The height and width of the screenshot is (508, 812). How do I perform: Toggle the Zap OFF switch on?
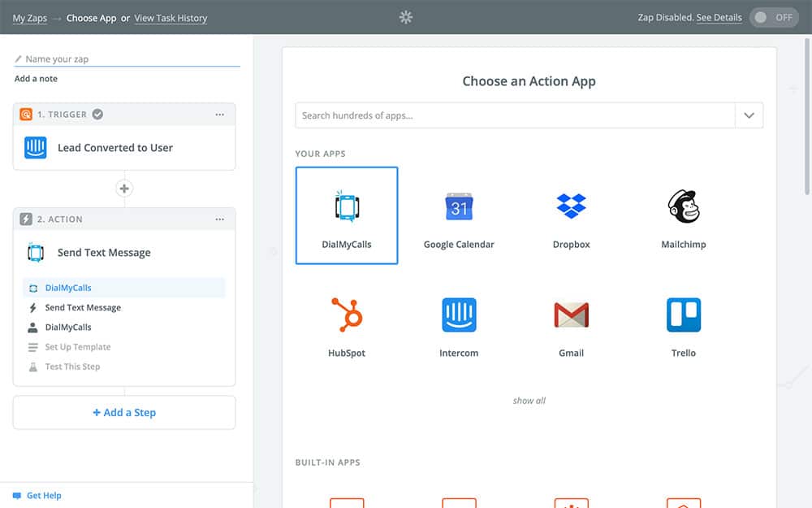pyautogui.click(x=774, y=18)
